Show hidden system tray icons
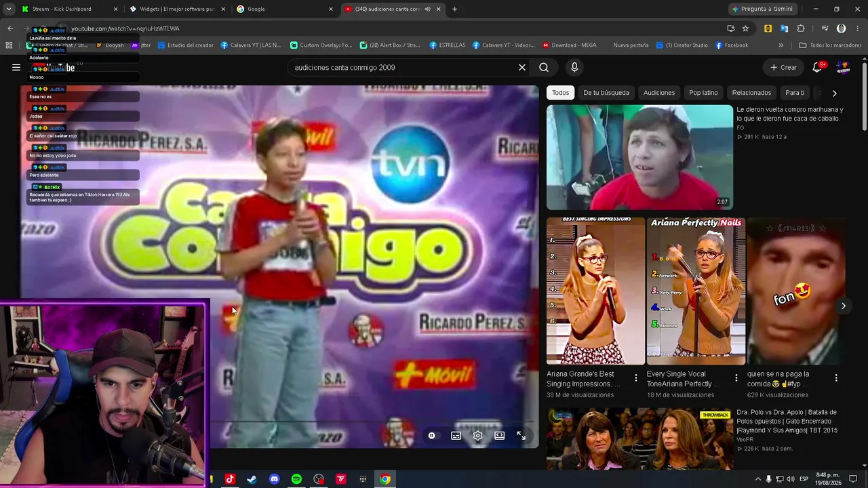The image size is (868, 488). click(x=757, y=479)
